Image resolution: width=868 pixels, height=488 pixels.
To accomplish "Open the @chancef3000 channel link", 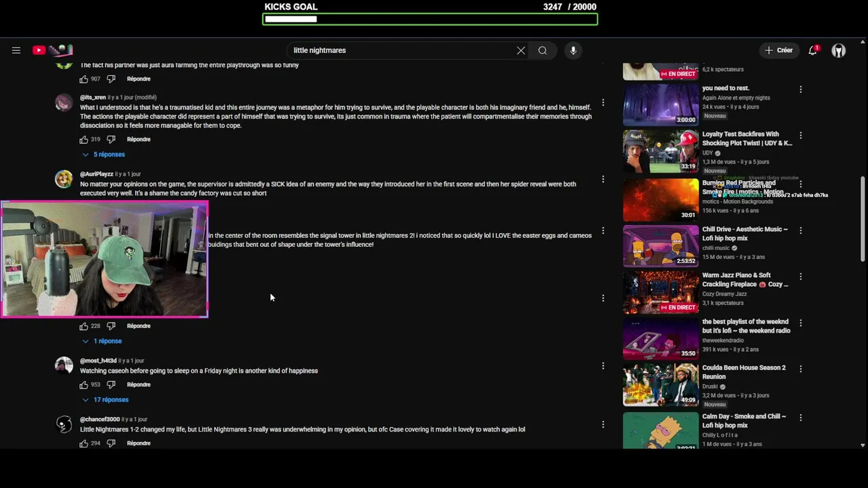I will [x=100, y=420].
